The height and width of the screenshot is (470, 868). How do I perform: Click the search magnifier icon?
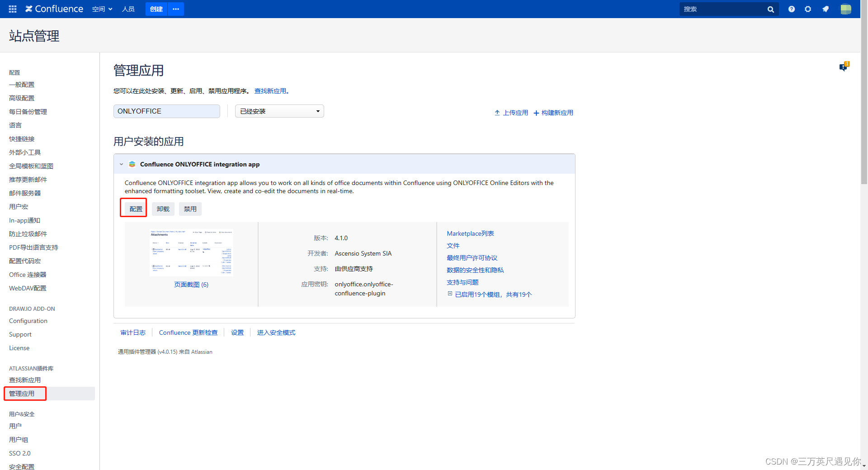771,9
